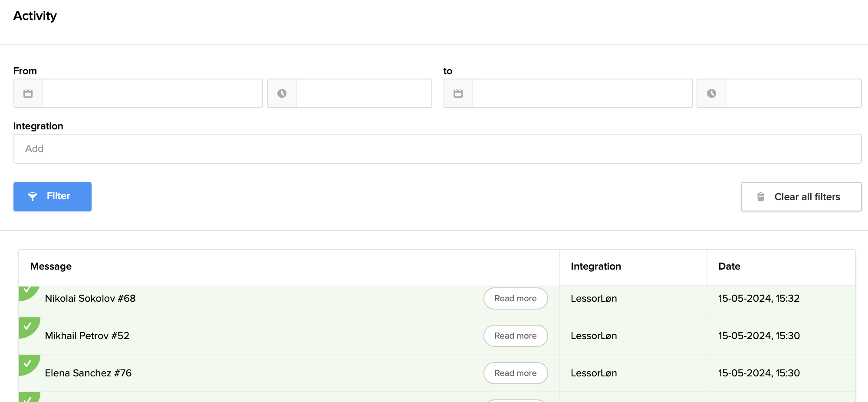The image size is (868, 402).
Task: Click the To date calendar icon
Action: [458, 93]
